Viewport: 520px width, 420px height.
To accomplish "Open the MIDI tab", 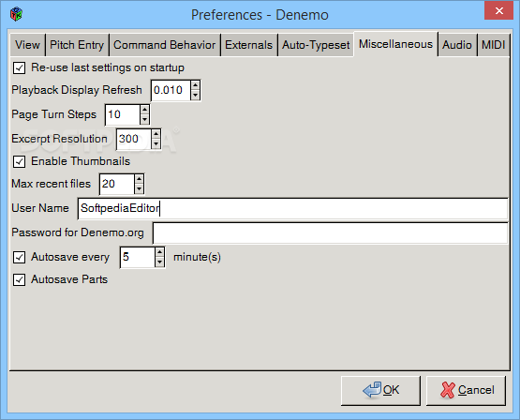I will [x=493, y=45].
